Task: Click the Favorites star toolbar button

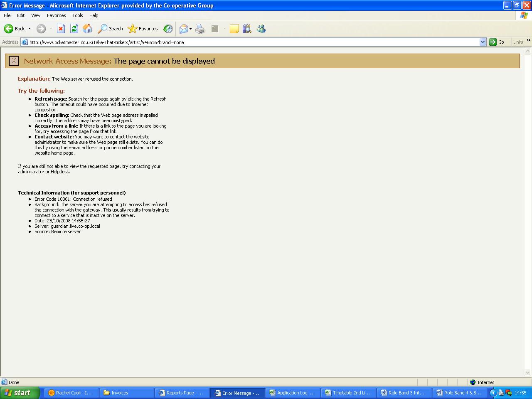Action: [143, 29]
